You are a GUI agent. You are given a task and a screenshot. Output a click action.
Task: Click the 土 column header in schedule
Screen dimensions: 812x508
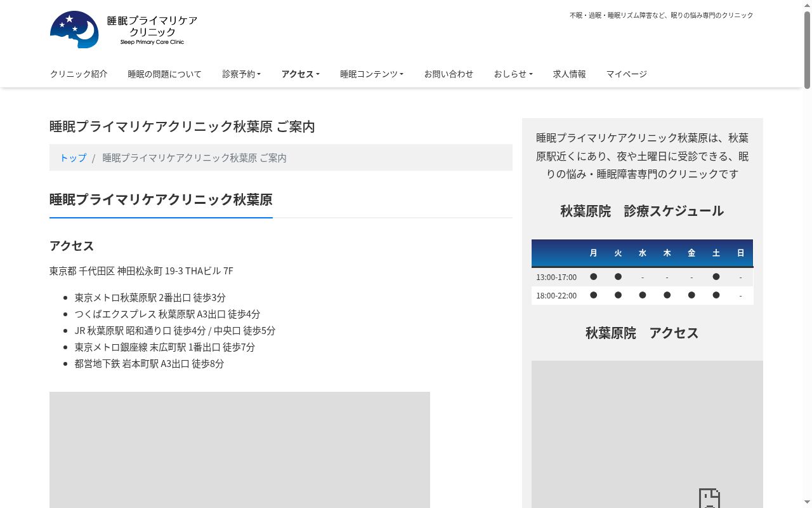pos(716,253)
